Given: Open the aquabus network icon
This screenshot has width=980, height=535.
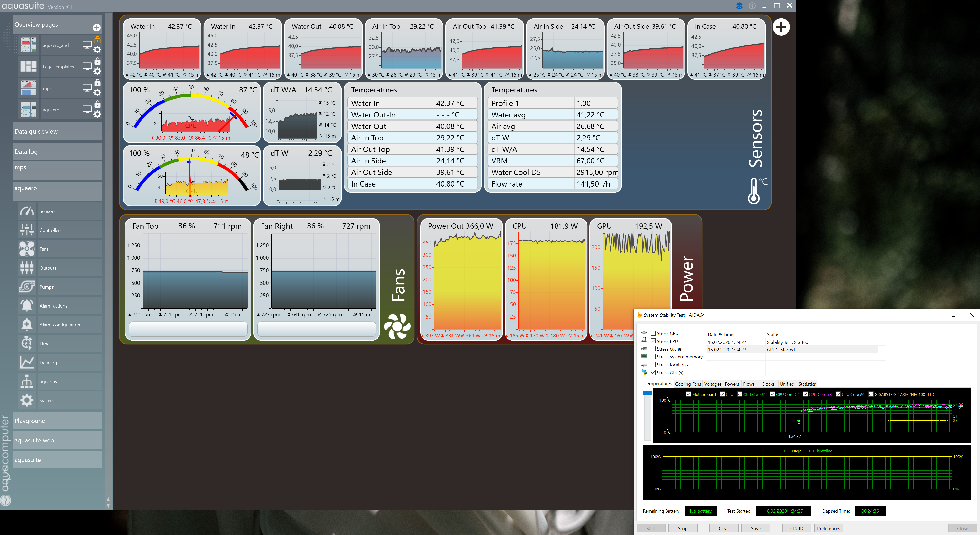Looking at the screenshot, I should (27, 381).
